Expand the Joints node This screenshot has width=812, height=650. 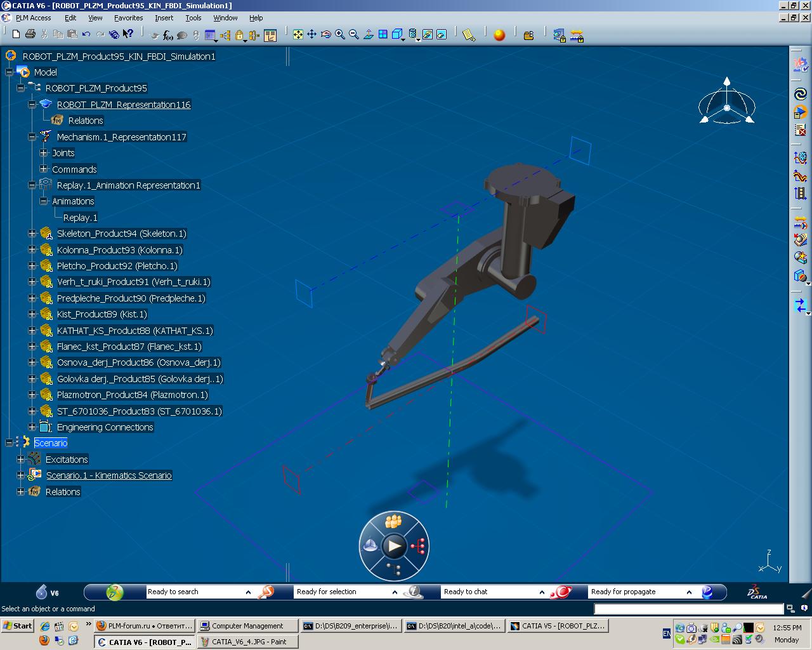44,153
